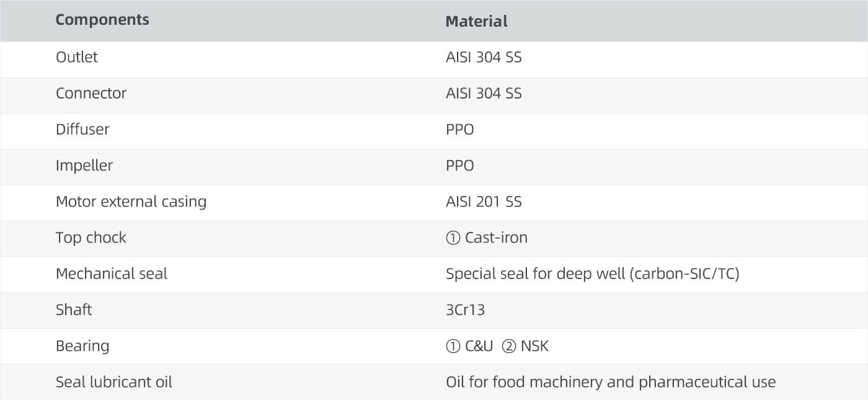The height and width of the screenshot is (400, 868).
Task: Click the Material column header
Action: (476, 21)
